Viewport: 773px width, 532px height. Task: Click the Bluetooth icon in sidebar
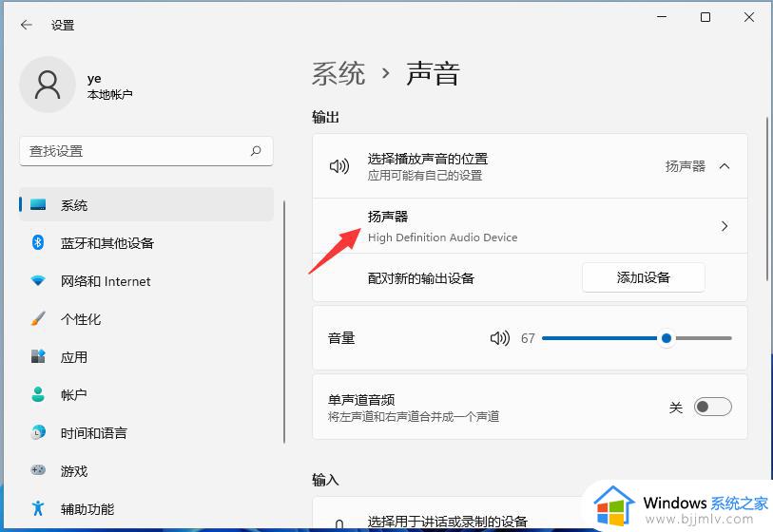coord(38,242)
